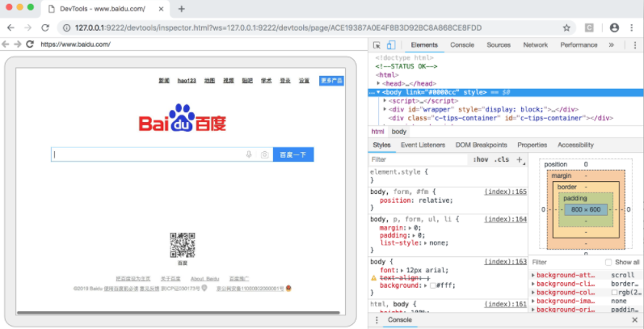Open the Accessibility sidebar tab
This screenshot has width=644, height=329.
click(x=575, y=145)
